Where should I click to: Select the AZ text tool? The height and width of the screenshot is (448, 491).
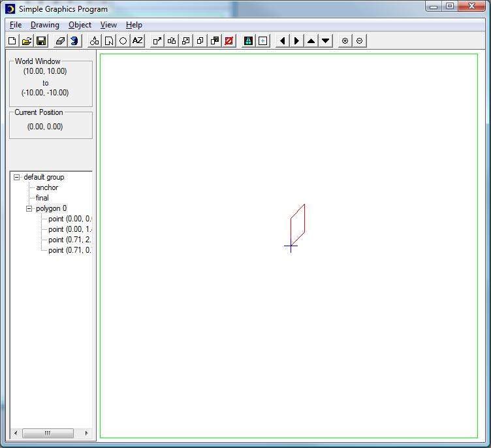tap(137, 40)
